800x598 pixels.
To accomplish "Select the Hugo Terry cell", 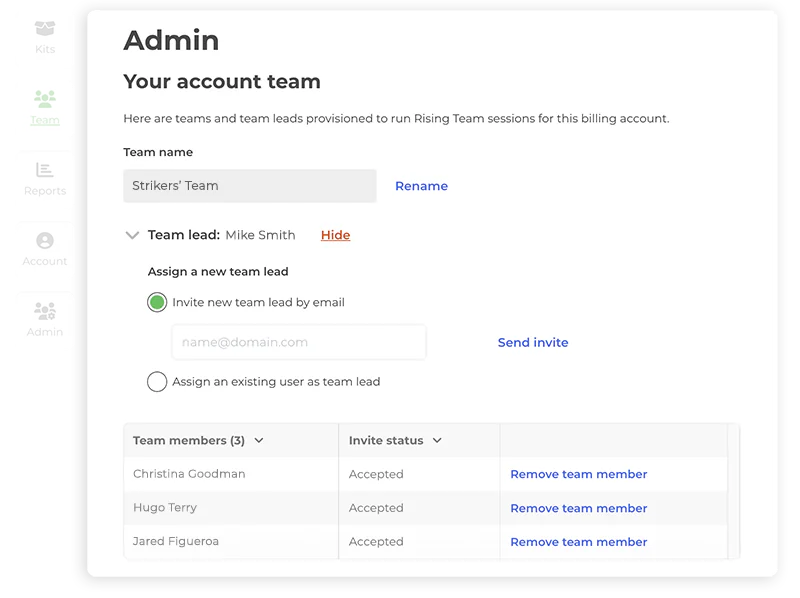I will tap(231, 508).
